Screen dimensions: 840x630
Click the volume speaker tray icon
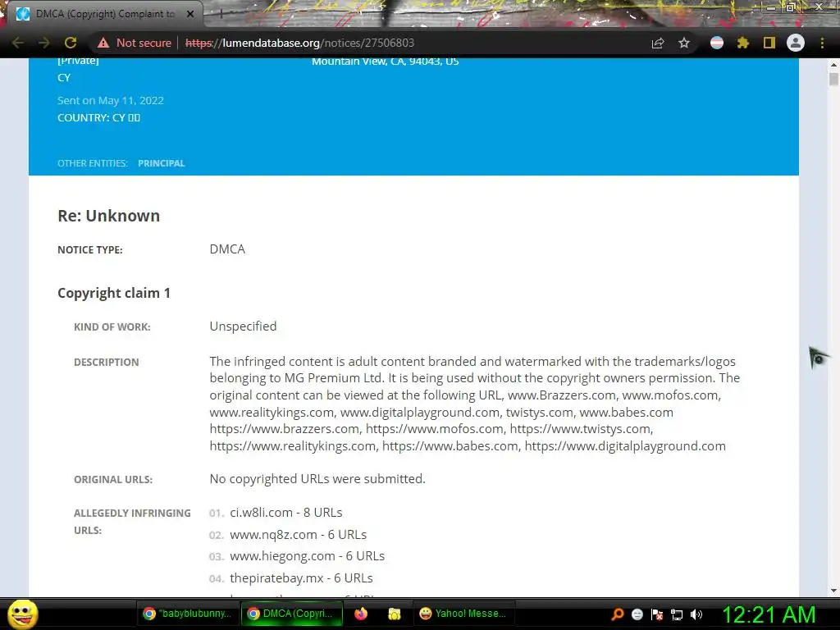696,614
